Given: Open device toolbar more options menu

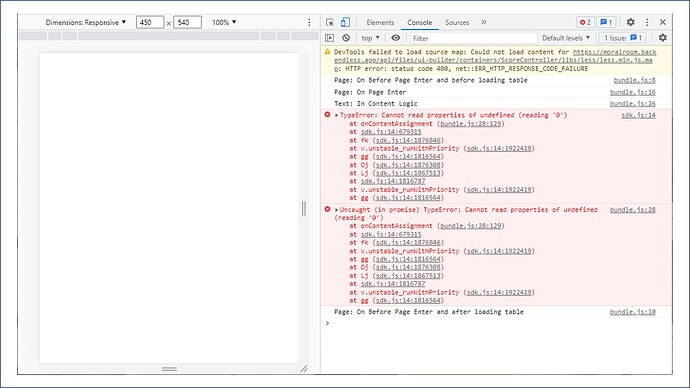Looking at the screenshot, I should (x=309, y=22).
